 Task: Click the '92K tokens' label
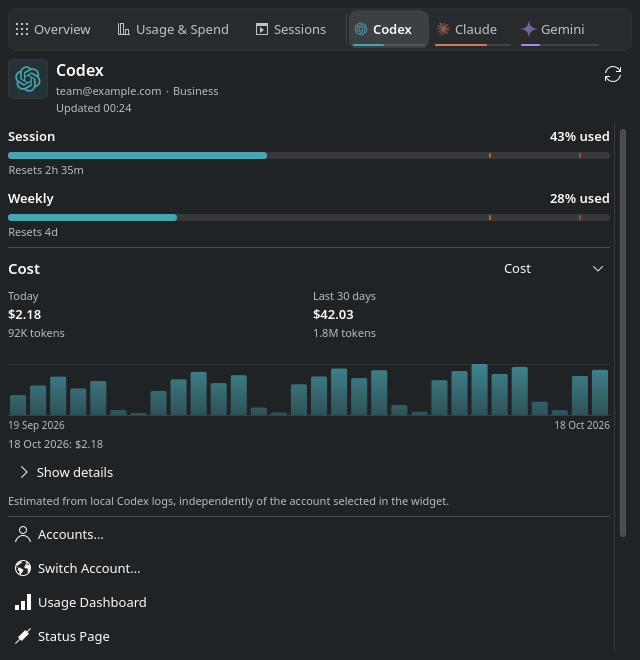tap(36, 333)
